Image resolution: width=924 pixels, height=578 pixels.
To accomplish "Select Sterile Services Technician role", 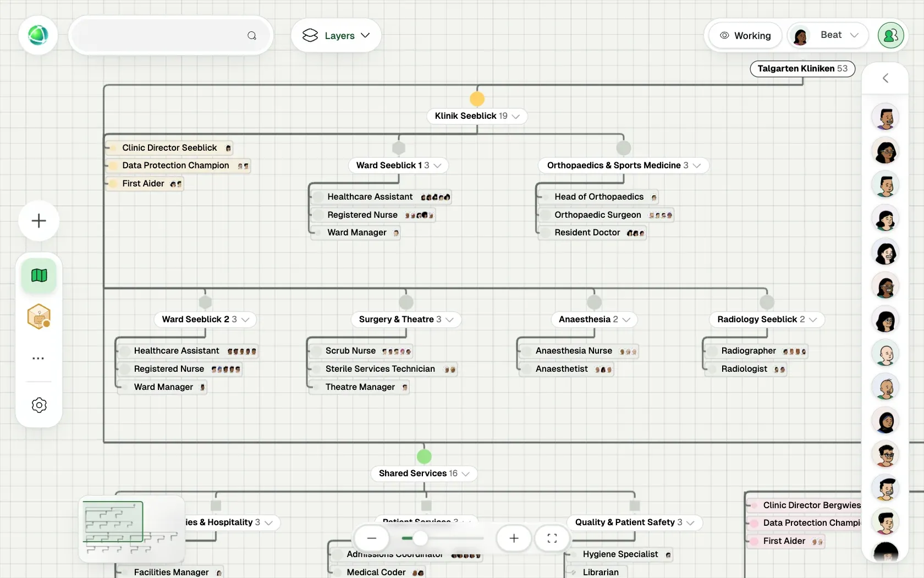I will (x=383, y=369).
